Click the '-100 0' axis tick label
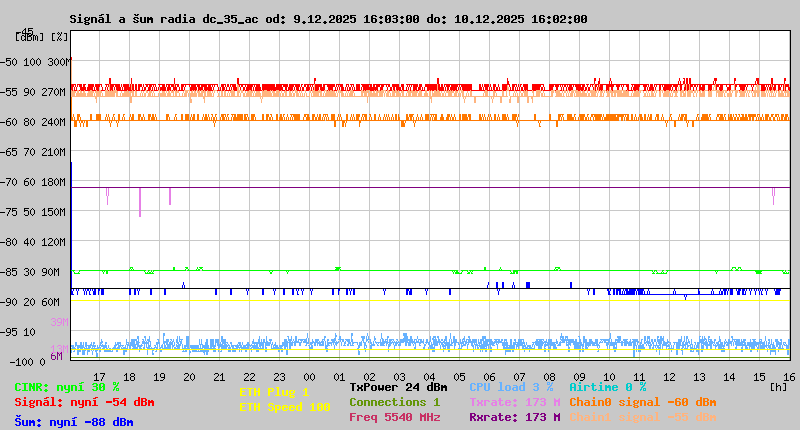The width and height of the screenshot is (800, 430). coord(27,362)
